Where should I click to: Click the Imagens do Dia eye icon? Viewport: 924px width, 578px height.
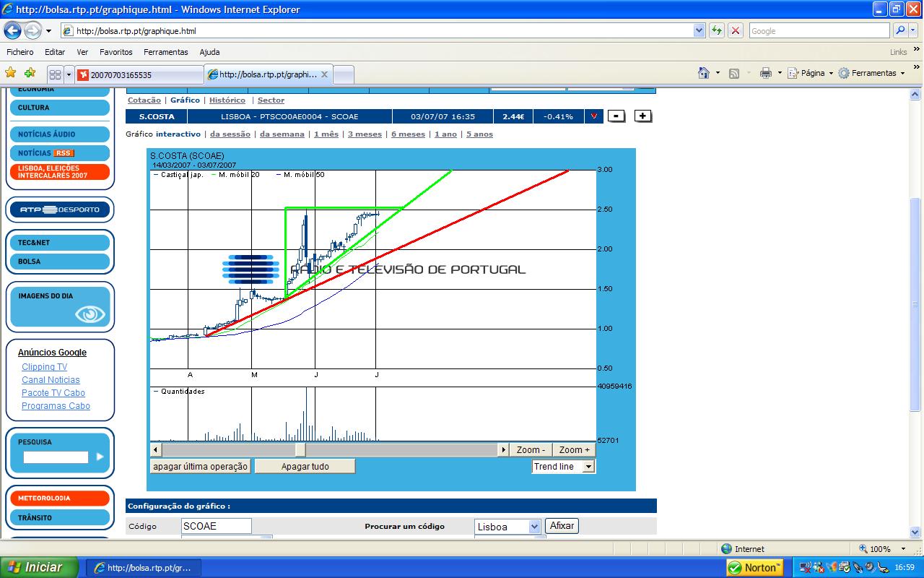pos(90,314)
